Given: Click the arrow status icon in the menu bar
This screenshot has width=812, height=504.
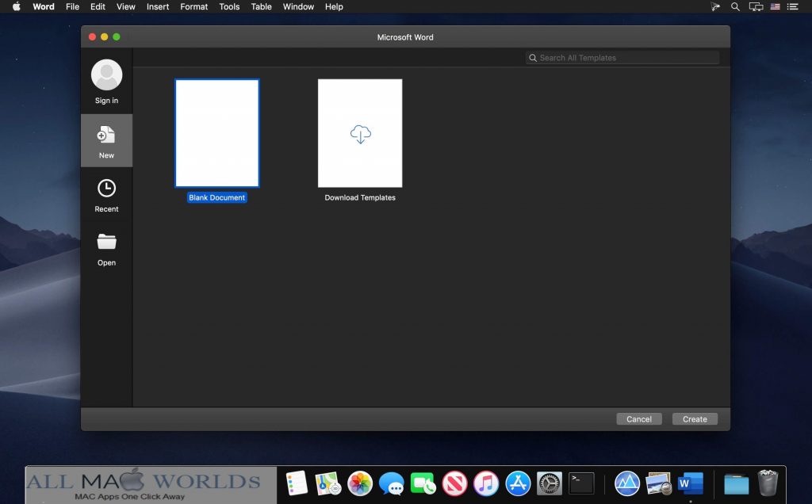Looking at the screenshot, I should coord(716,6).
